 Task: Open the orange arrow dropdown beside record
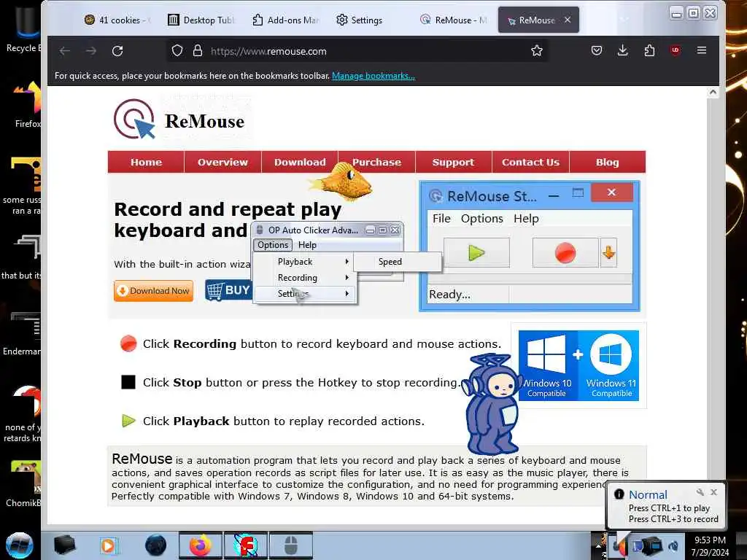[x=608, y=253]
